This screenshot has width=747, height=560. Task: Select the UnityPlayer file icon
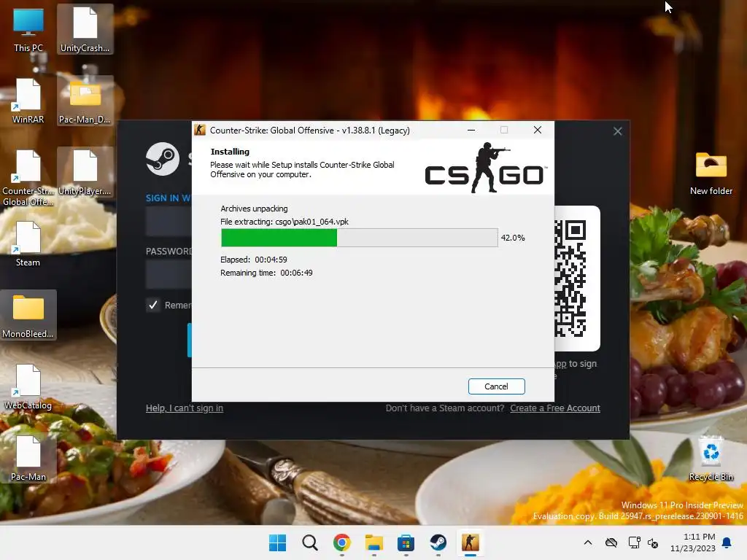pyautogui.click(x=85, y=172)
